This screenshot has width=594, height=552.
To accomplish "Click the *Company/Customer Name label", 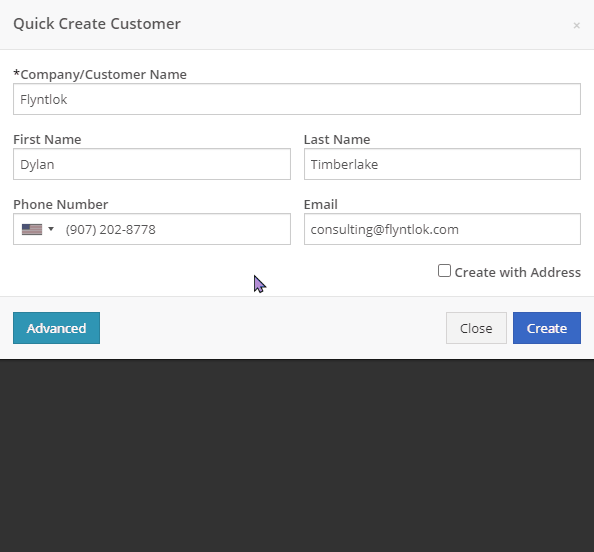I will tap(100, 75).
